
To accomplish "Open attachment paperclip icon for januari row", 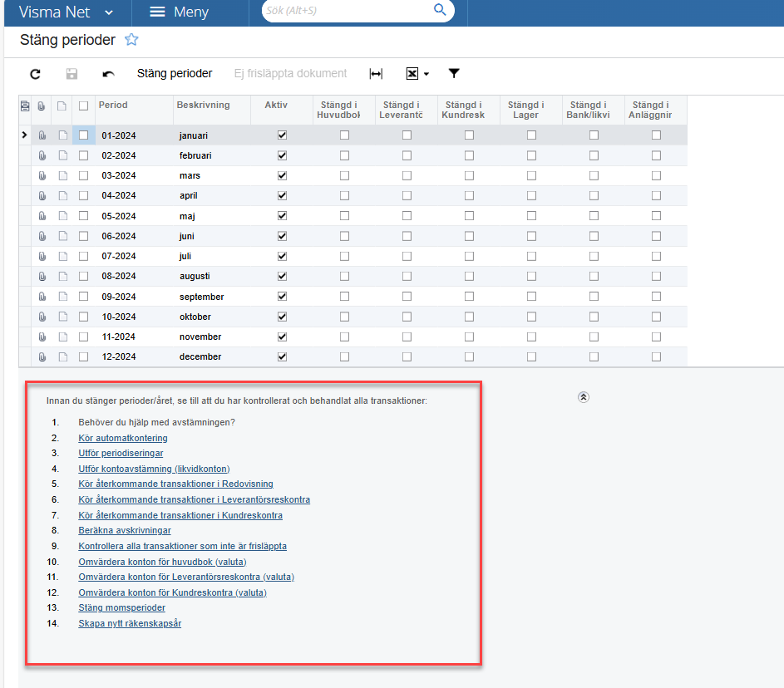I will point(42,135).
